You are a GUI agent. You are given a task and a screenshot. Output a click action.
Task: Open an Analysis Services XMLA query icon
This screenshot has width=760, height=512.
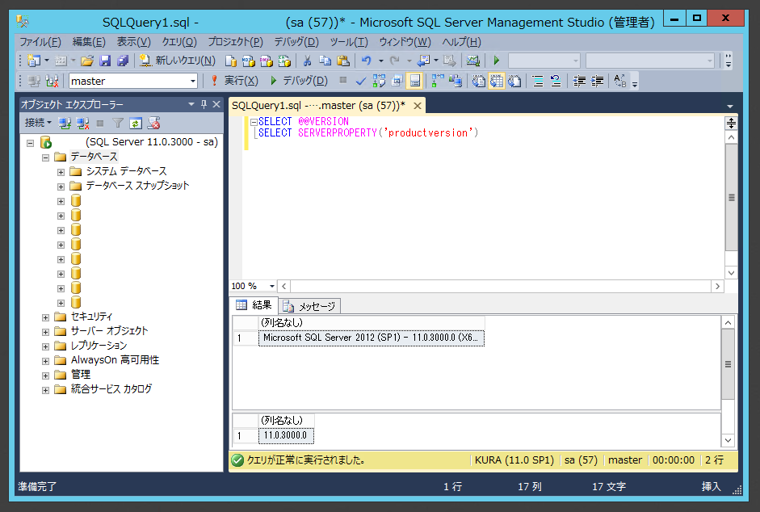tap(284, 61)
